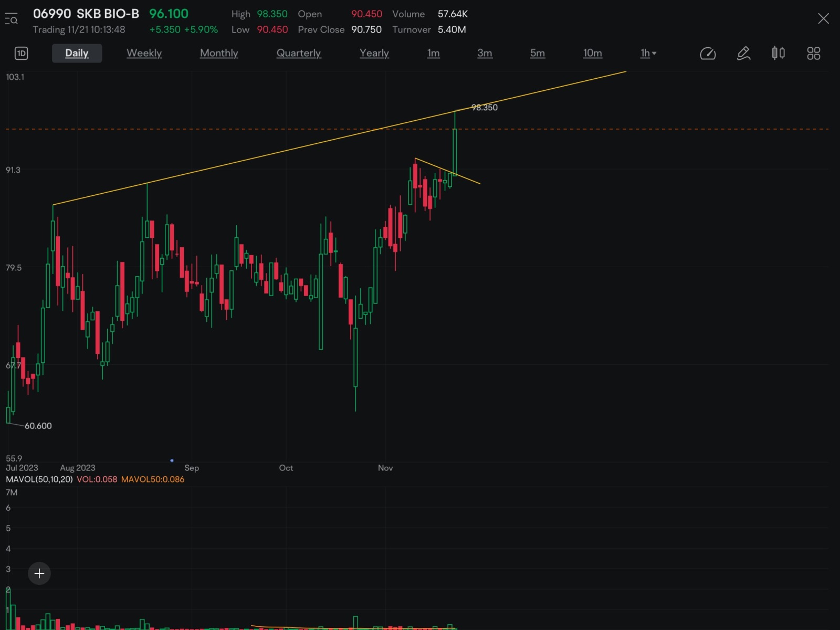The image size is (840, 630).
Task: Open the grid layout icon
Action: [x=813, y=53]
